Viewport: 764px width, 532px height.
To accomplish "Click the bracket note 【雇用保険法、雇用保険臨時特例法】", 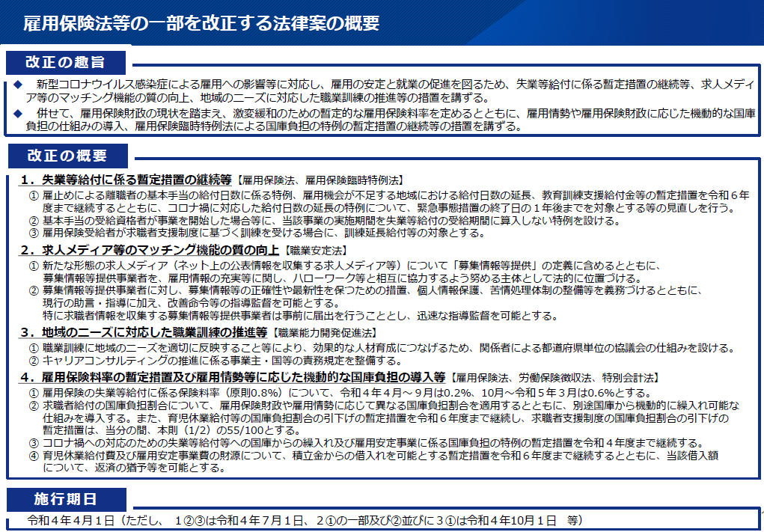I will (x=320, y=180).
